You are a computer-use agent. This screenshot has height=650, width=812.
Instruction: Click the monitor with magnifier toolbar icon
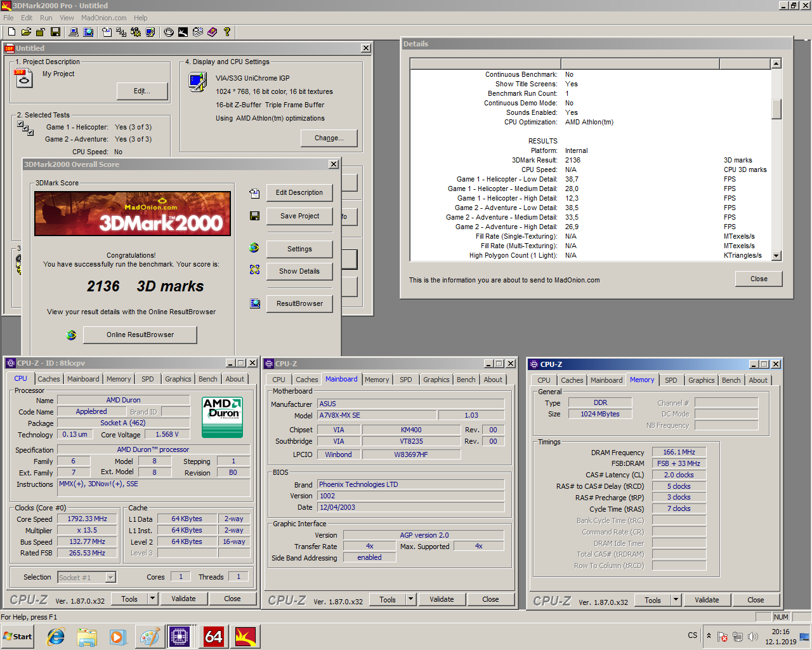tap(88, 32)
